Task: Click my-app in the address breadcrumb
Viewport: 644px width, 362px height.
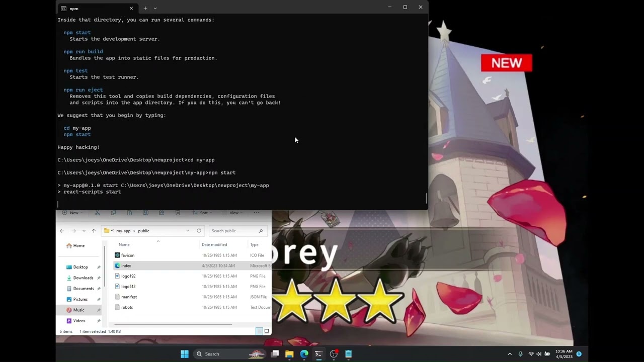Action: click(x=123, y=231)
